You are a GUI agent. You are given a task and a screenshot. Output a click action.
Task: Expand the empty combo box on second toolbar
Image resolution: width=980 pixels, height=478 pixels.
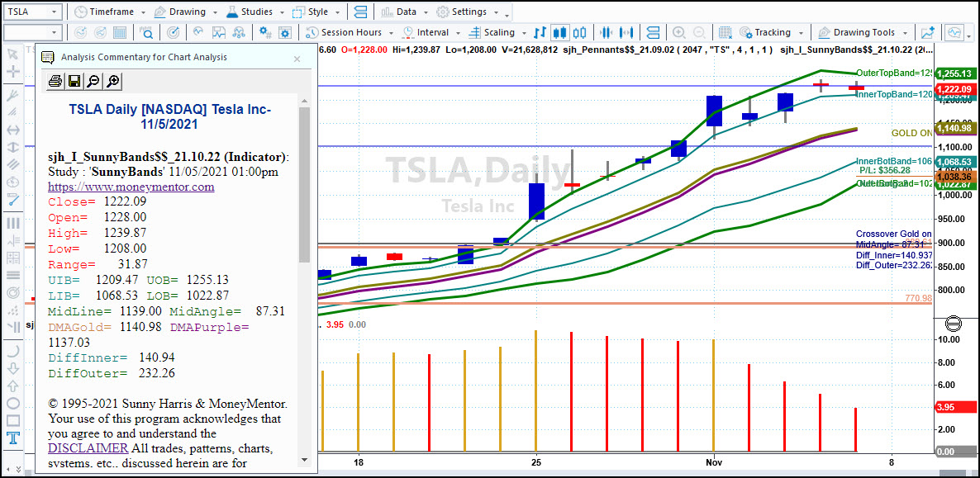click(55, 32)
